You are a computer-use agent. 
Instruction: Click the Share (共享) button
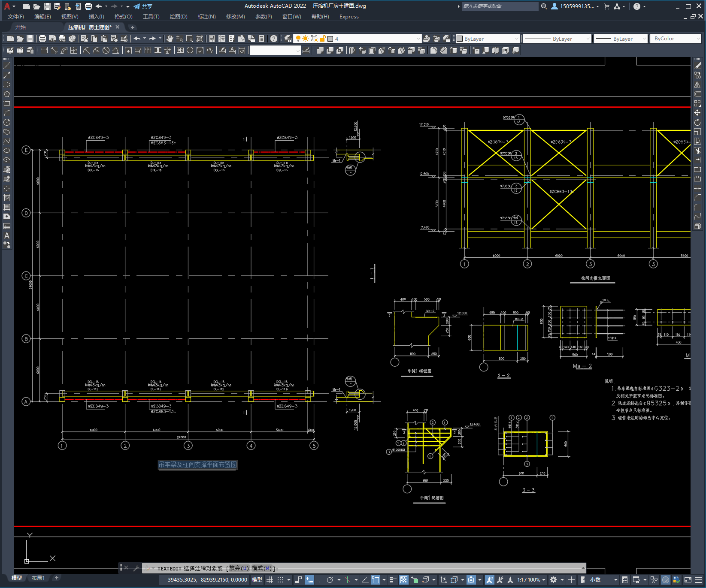tap(143, 6)
